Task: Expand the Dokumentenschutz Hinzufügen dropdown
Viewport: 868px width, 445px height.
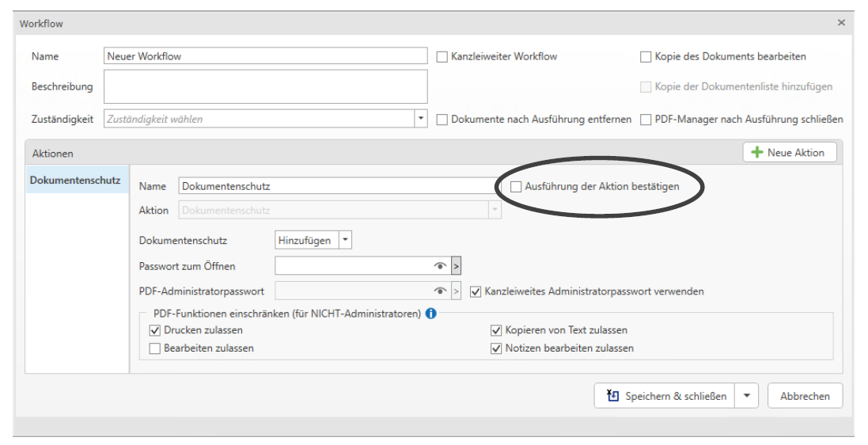Action: [x=345, y=241]
